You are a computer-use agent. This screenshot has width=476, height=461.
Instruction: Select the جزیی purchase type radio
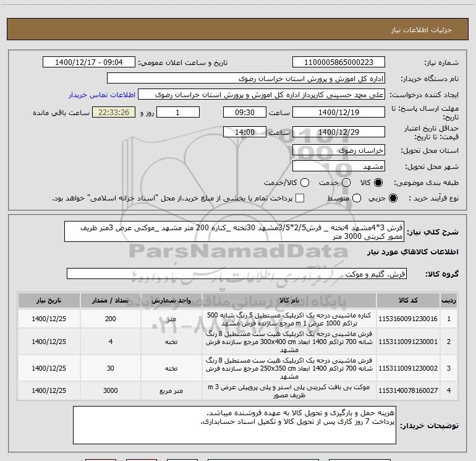[393, 198]
